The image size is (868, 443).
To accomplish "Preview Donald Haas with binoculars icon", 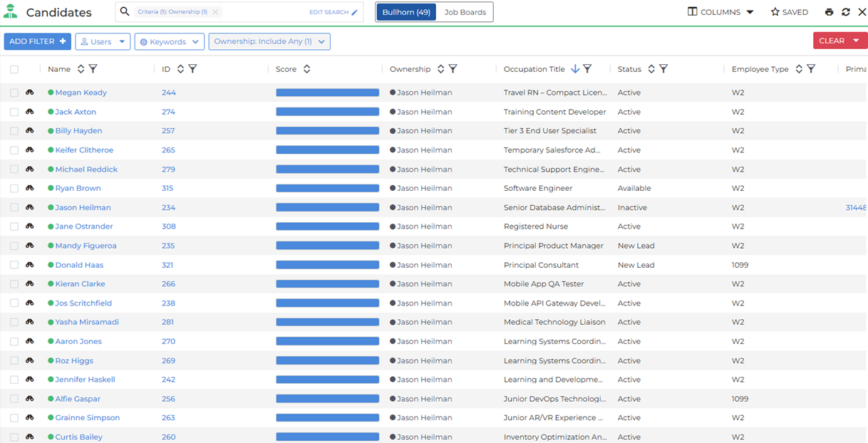I will tap(30, 265).
